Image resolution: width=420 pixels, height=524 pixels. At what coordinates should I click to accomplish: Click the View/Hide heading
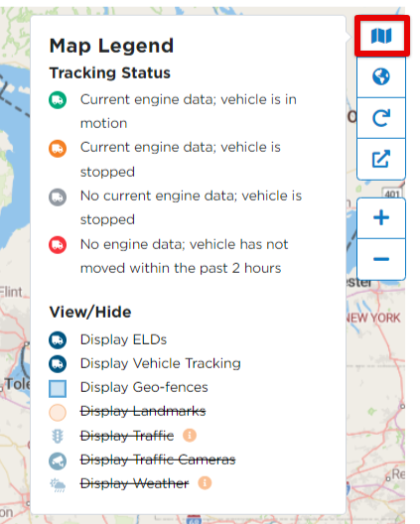coord(90,313)
